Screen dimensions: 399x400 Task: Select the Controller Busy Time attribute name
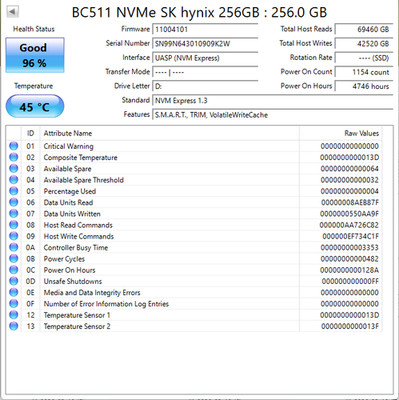(x=76, y=248)
